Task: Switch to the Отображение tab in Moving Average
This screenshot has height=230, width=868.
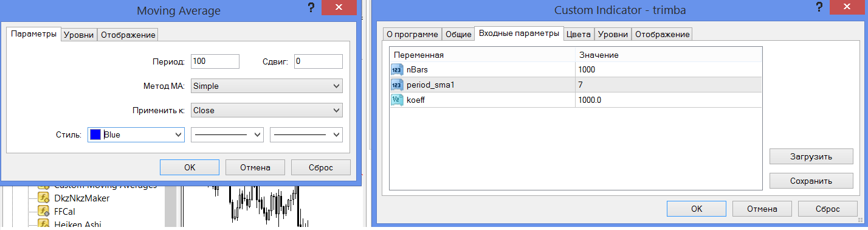Action: (128, 35)
